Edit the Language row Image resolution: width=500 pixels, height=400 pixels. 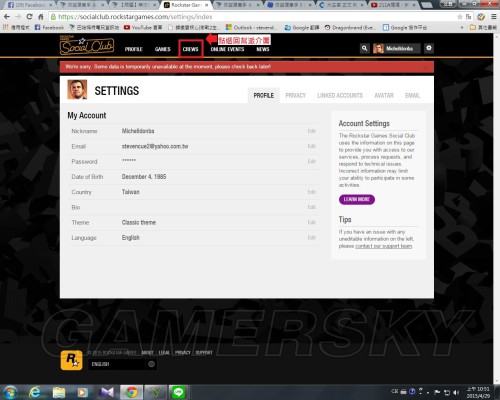(311, 238)
